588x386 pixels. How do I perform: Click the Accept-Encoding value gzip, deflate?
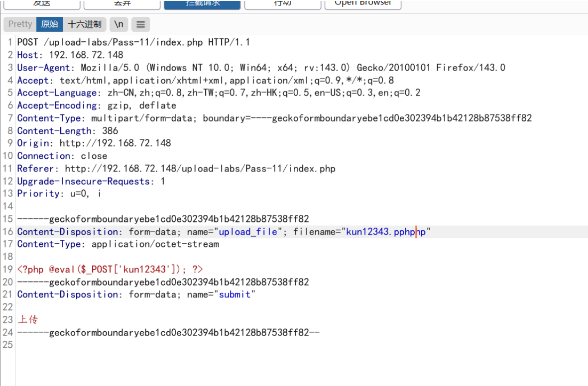click(x=142, y=105)
